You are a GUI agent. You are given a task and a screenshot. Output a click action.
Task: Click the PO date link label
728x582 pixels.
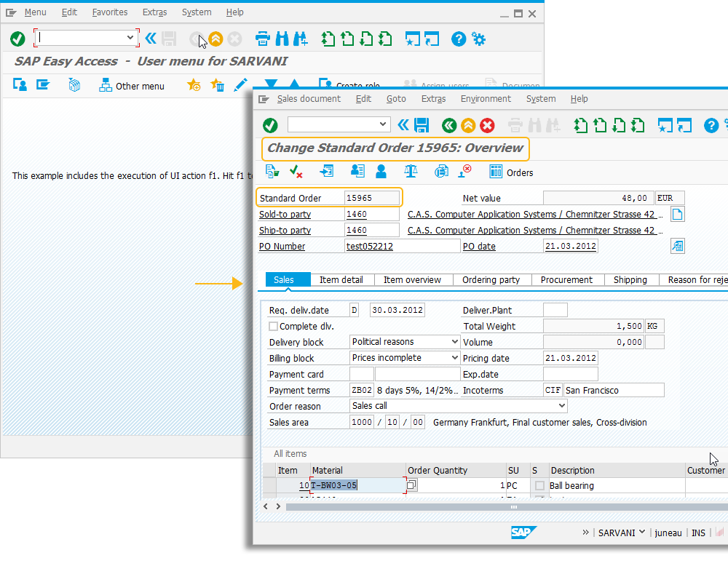coord(479,246)
